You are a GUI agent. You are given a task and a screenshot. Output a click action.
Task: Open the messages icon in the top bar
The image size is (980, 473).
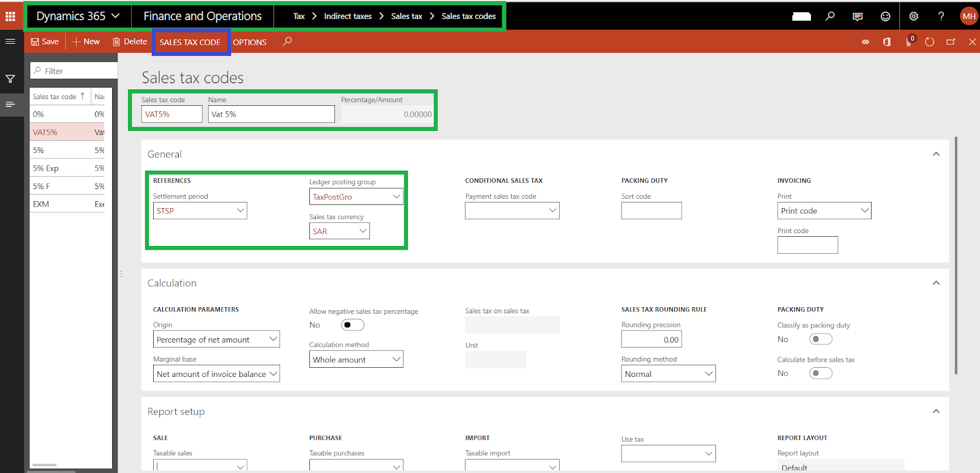(858, 17)
